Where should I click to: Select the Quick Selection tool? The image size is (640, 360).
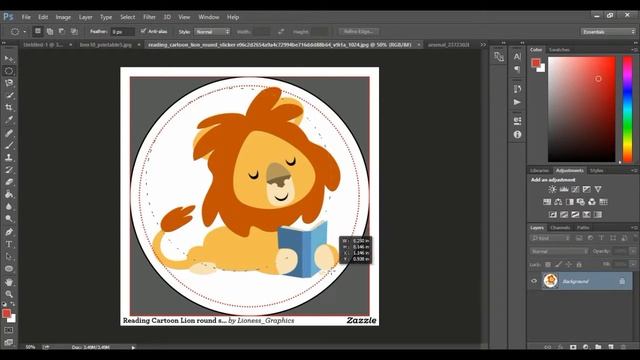[x=9, y=96]
